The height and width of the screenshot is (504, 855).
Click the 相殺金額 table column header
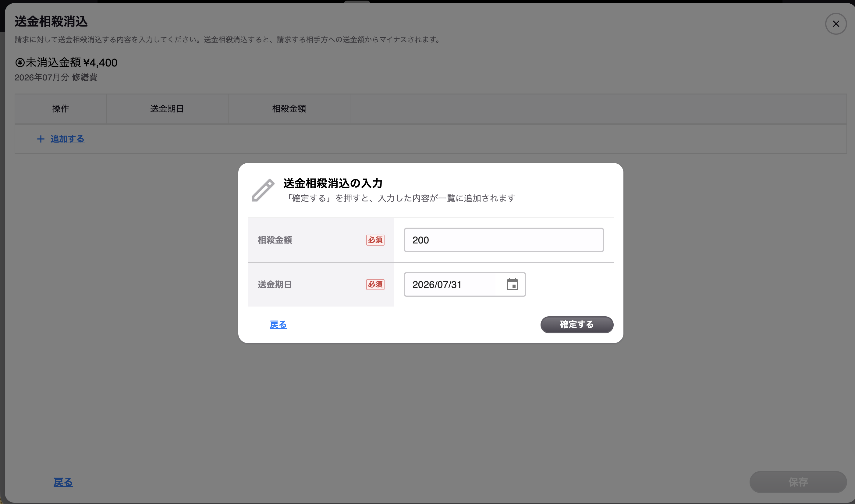[x=289, y=109]
